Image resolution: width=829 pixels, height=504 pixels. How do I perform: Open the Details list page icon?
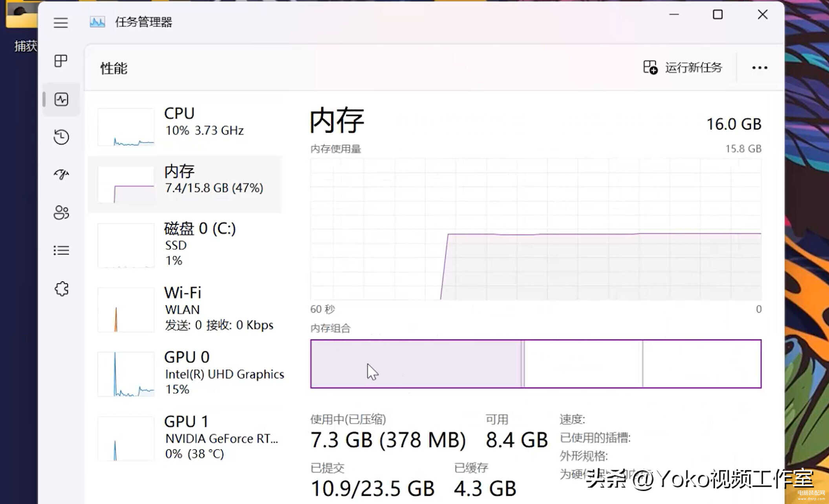point(61,250)
